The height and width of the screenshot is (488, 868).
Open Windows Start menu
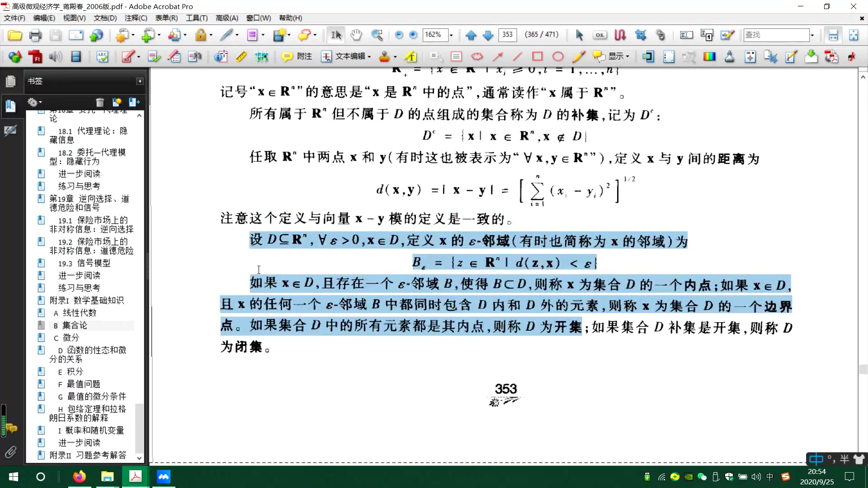(14, 476)
